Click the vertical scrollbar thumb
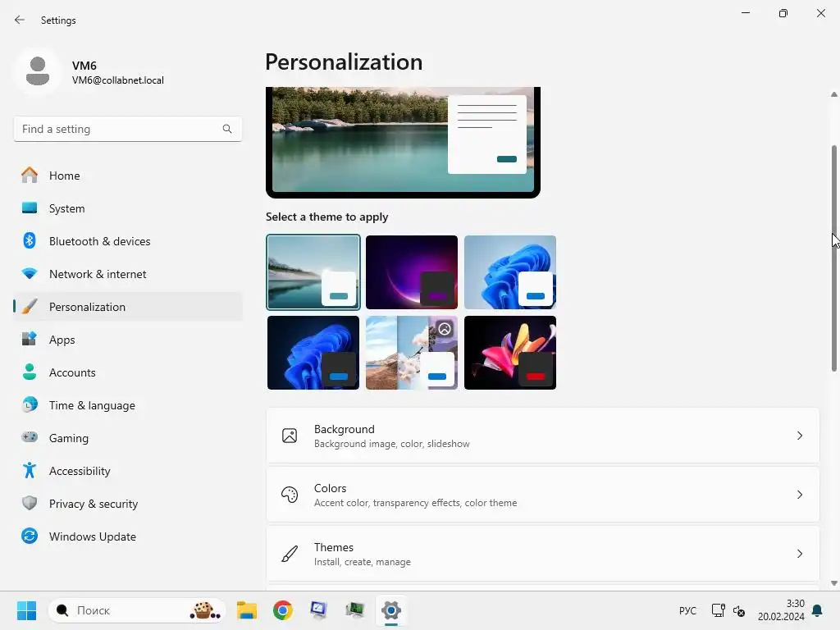The width and height of the screenshot is (840, 630). tap(834, 258)
